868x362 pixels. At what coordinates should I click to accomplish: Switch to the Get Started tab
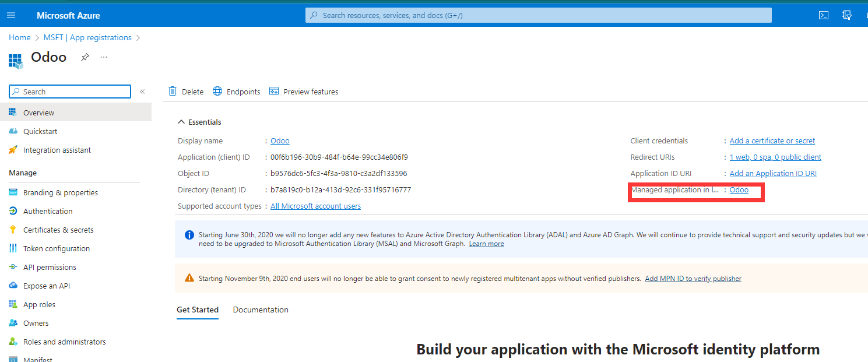click(198, 310)
